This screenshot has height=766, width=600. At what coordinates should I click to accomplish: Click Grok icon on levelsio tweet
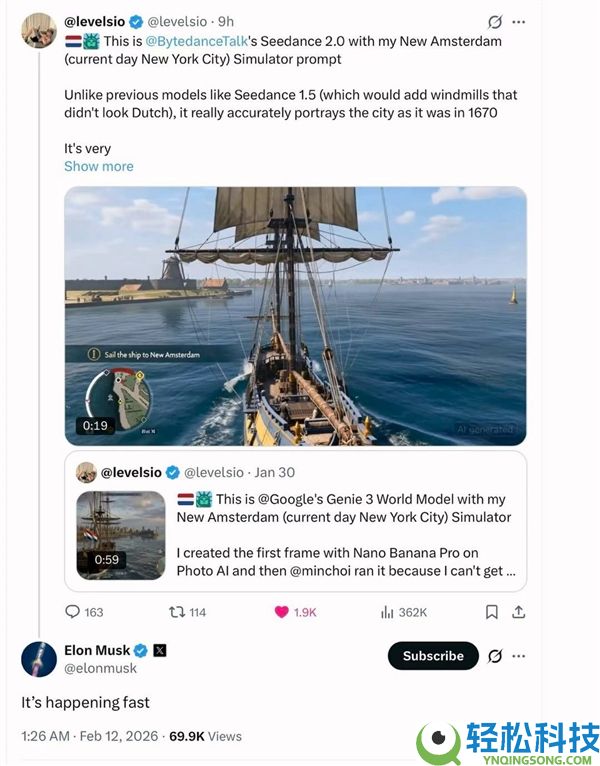coord(494,21)
